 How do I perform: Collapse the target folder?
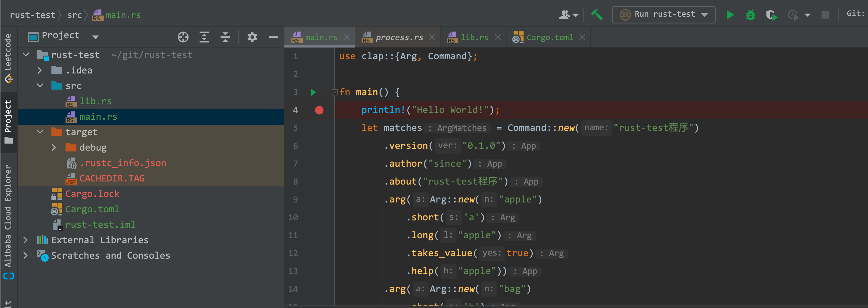click(40, 132)
